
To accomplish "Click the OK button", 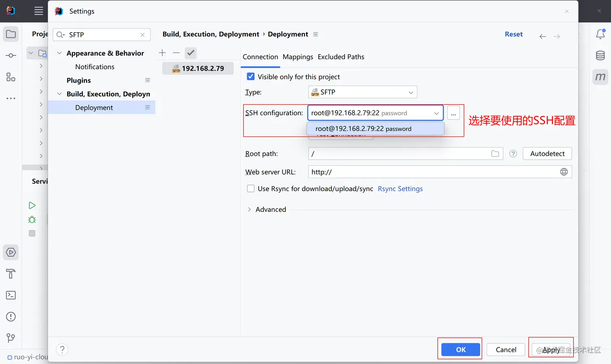I will click(461, 349).
